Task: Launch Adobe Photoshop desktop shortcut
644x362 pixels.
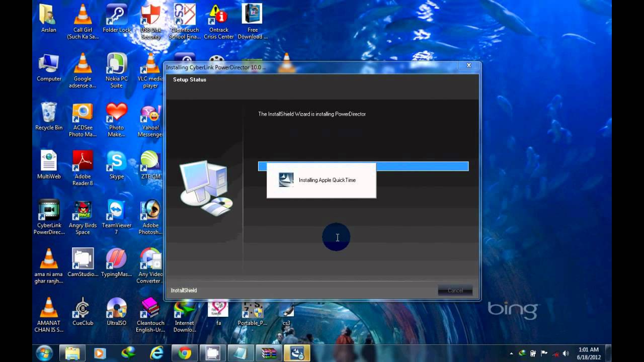Action: (x=150, y=217)
